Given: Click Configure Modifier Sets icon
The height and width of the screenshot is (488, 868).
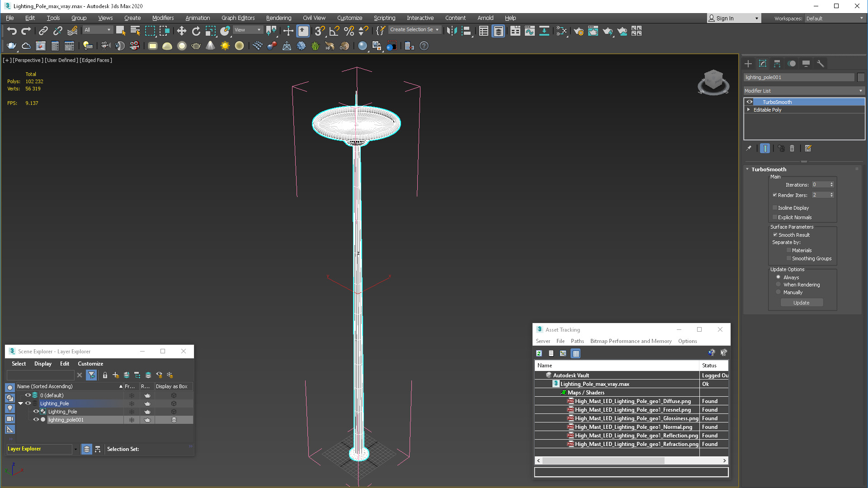Looking at the screenshot, I should [808, 148].
